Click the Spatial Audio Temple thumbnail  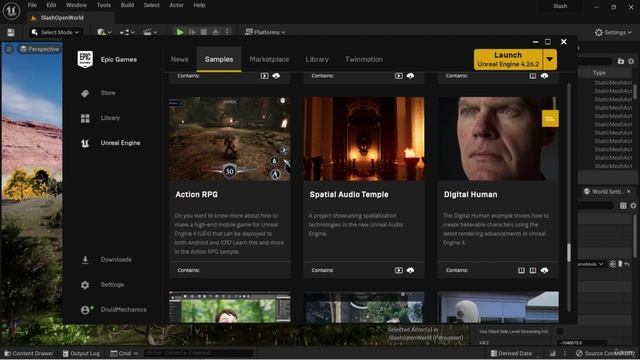(364, 139)
